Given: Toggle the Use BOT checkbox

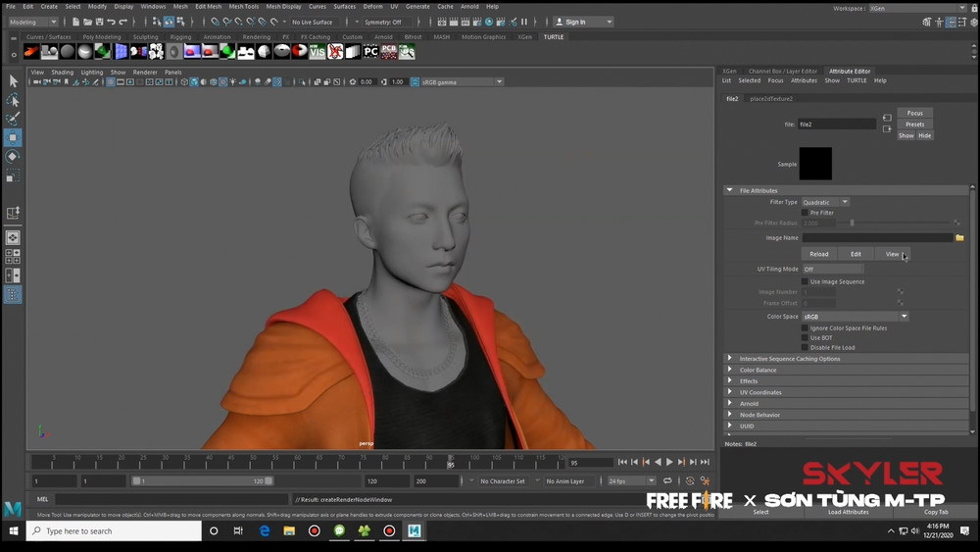Looking at the screenshot, I should pyautogui.click(x=805, y=337).
